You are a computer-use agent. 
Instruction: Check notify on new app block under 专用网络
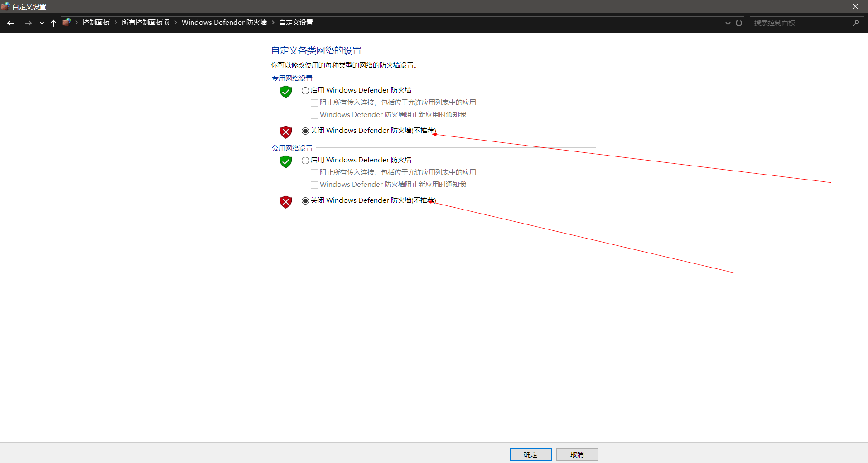388,115
